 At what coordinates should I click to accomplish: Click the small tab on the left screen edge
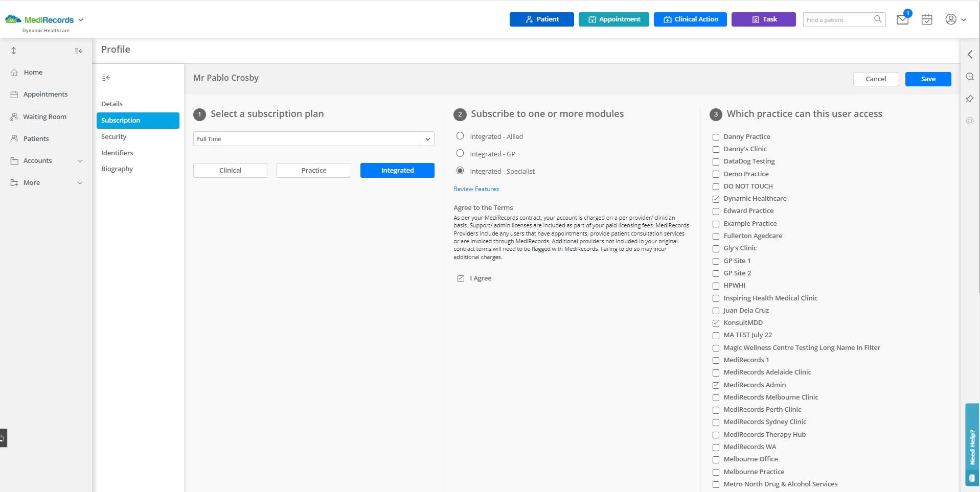click(3, 438)
